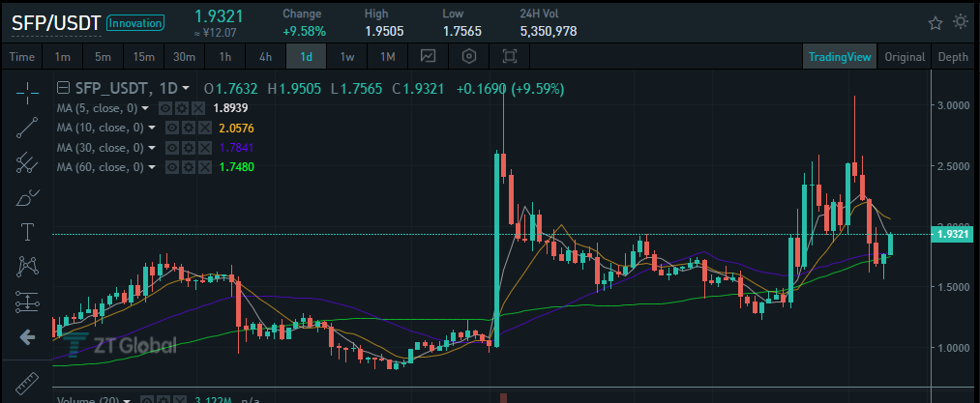The height and width of the screenshot is (403, 980).
Task: Select the long/short position tool
Action: 27,302
